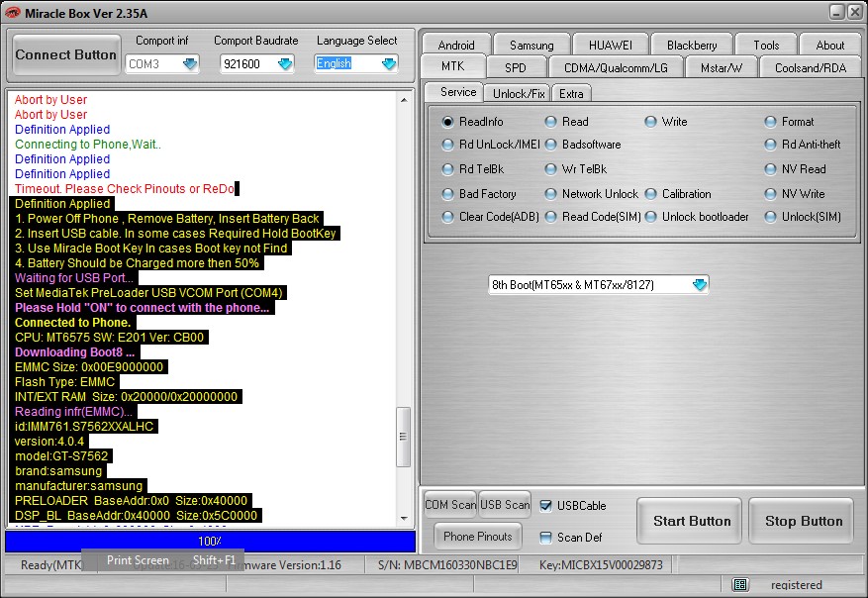Click the 'Flash Type: EMMC' log line
The height and width of the screenshot is (598, 868).
(x=64, y=382)
